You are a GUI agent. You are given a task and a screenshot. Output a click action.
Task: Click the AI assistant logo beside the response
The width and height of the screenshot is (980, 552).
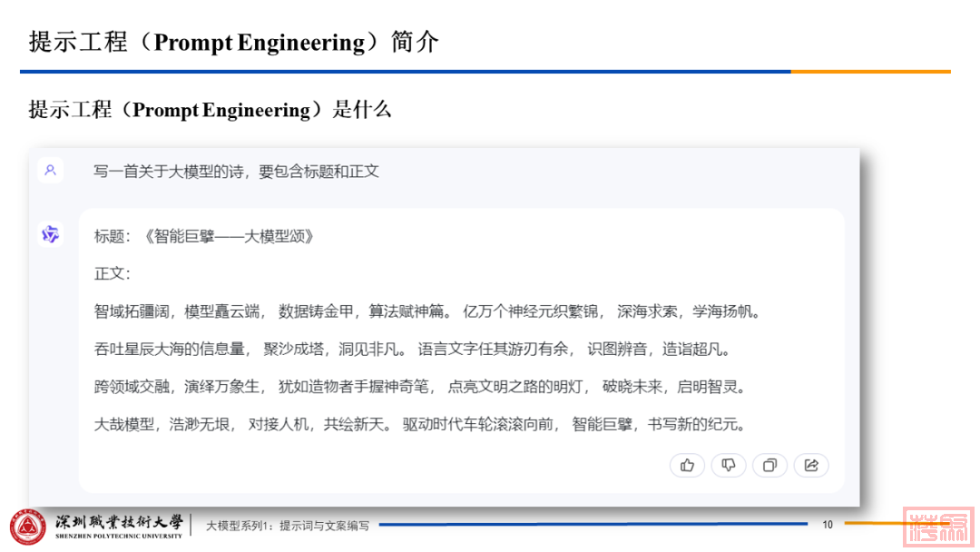click(x=51, y=235)
